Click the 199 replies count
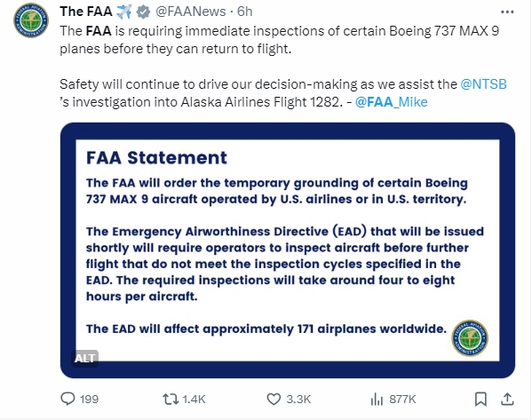The image size is (532, 420). pyautogui.click(x=89, y=400)
